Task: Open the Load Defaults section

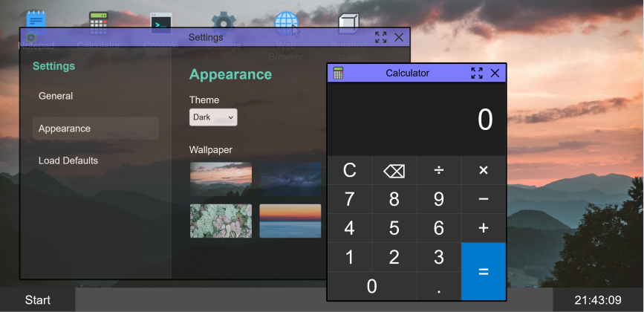Action: [x=68, y=160]
